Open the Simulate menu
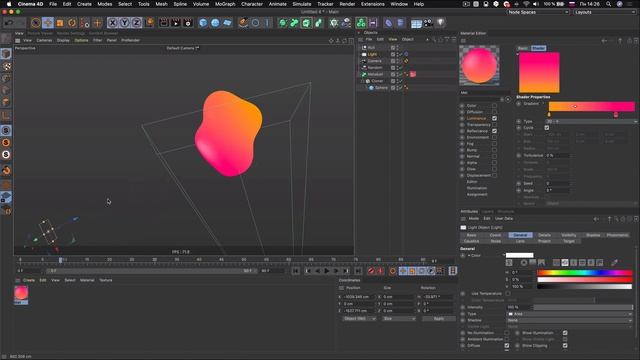The width and height of the screenshot is (640, 360). click(302, 4)
